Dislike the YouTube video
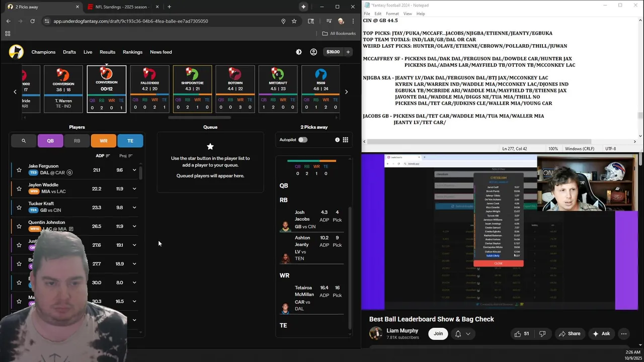The height and width of the screenshot is (362, 644). point(542,334)
